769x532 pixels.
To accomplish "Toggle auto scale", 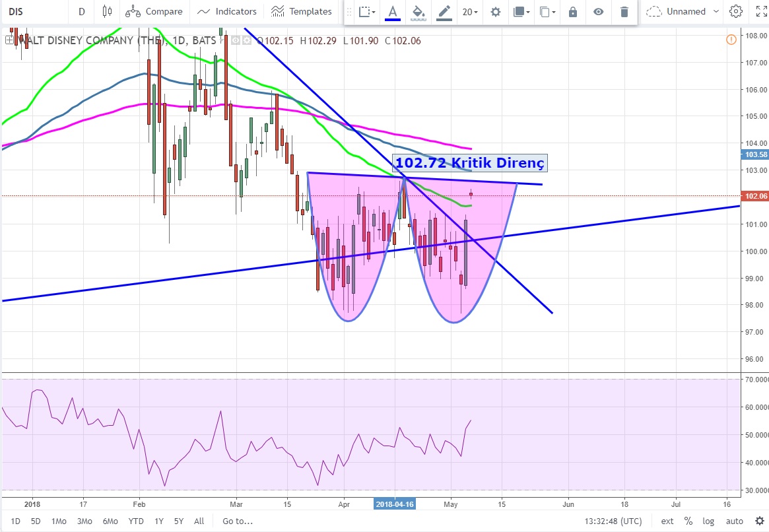I will (735, 521).
